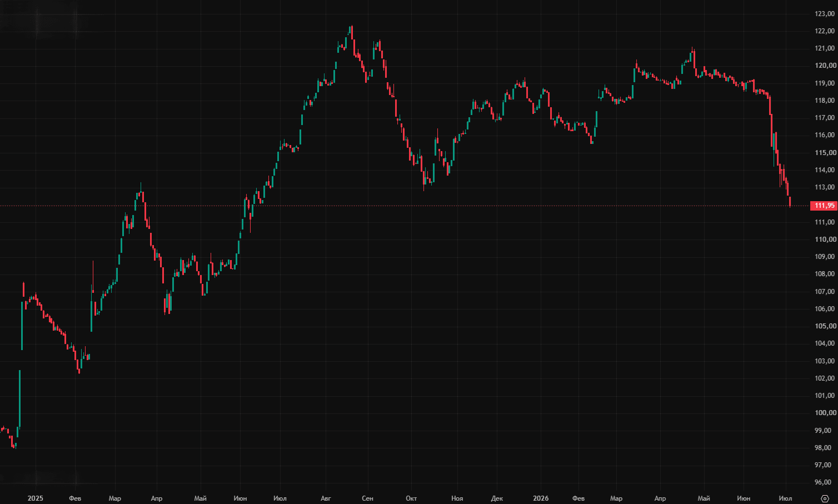Click the Дек month label on time axis
The width and height of the screenshot is (838, 504).
tap(497, 498)
